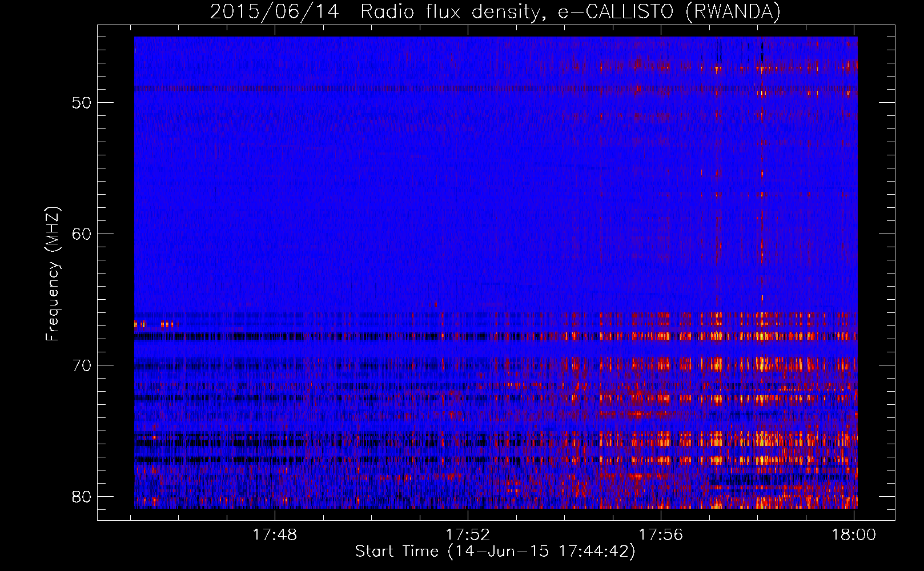Screen dimensions: 924x571
Task: Click the 60 MHz frequency tick label
Action: [82, 234]
